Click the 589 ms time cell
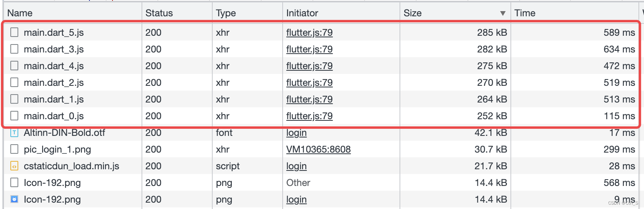 pyautogui.click(x=619, y=33)
